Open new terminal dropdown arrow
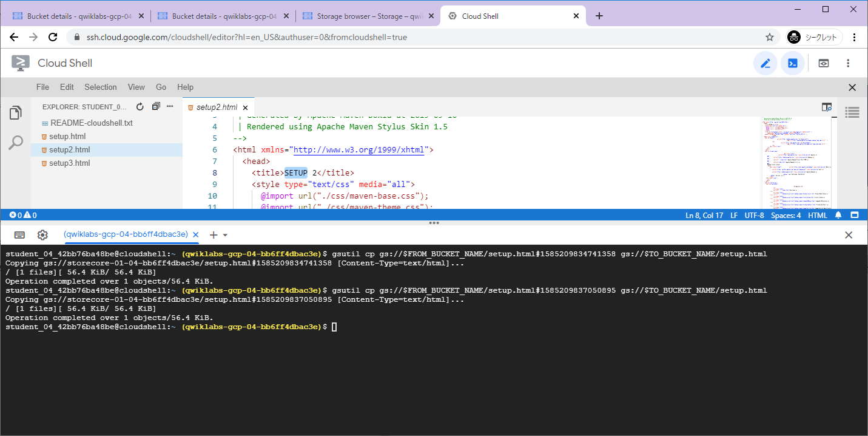Image resolution: width=868 pixels, height=436 pixels. [225, 235]
